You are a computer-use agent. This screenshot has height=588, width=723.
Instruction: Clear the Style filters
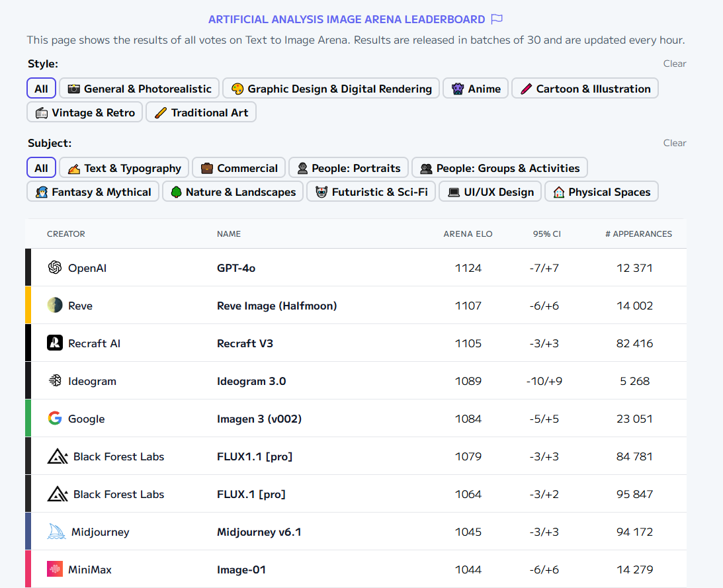(675, 63)
